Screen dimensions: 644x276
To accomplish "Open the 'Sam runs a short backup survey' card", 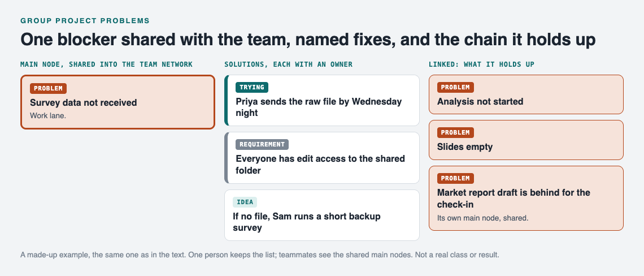I will [321, 215].
